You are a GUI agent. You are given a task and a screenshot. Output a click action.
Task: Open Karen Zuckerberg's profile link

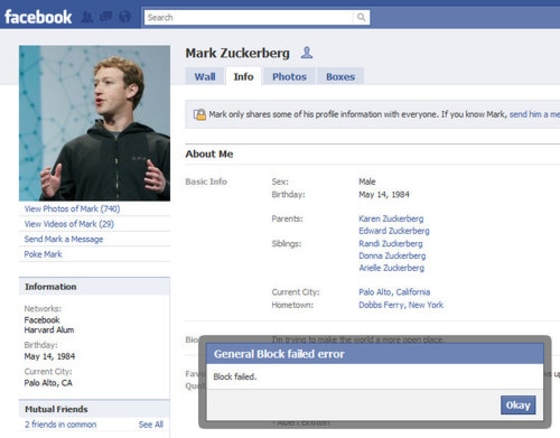tap(391, 218)
